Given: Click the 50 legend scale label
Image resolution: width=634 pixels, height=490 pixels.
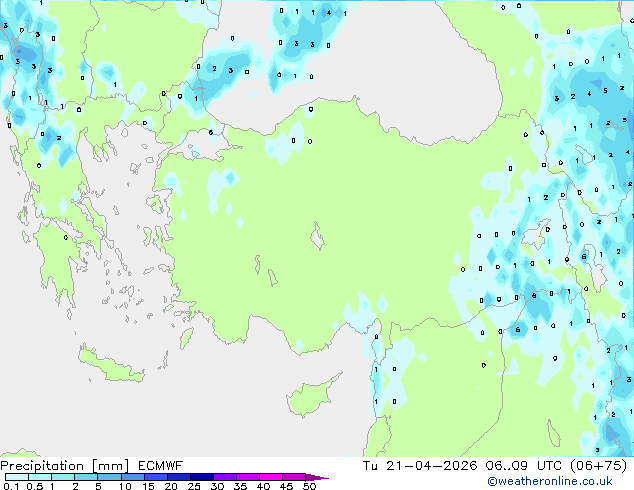Looking at the screenshot, I should coord(309,486).
